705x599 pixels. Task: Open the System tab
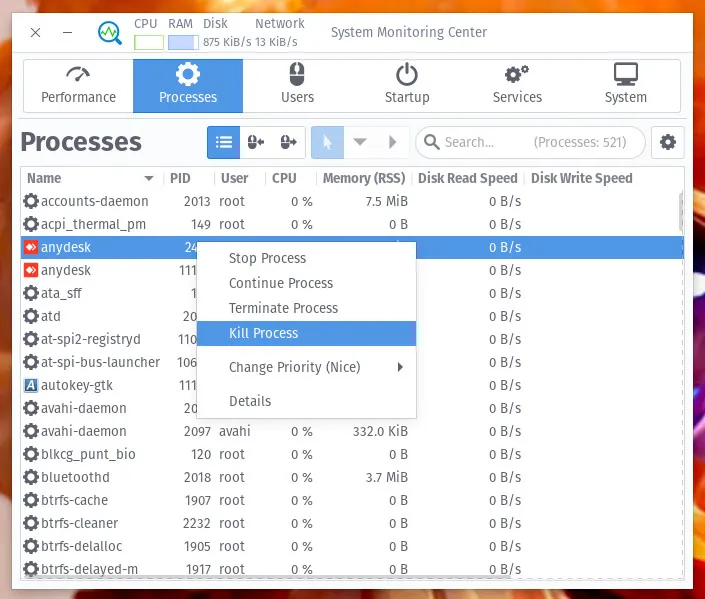point(625,85)
